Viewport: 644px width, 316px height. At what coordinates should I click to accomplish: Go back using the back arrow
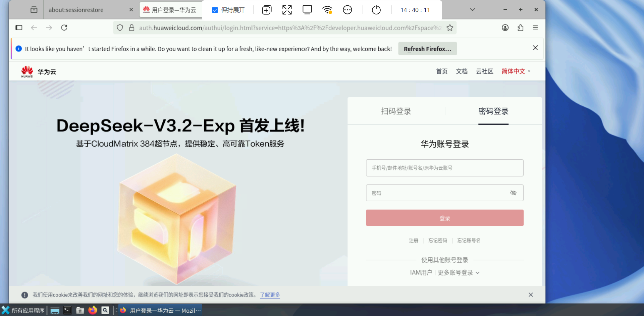coord(34,28)
